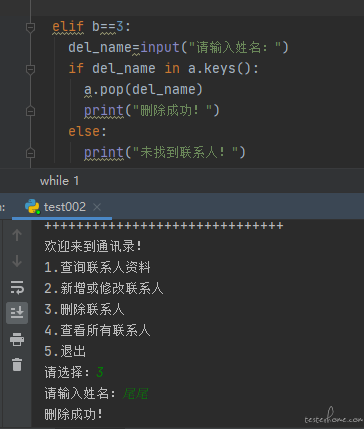The width and height of the screenshot is (364, 429).
Task: Click the testerhome.com watermark link
Action: coord(334,417)
